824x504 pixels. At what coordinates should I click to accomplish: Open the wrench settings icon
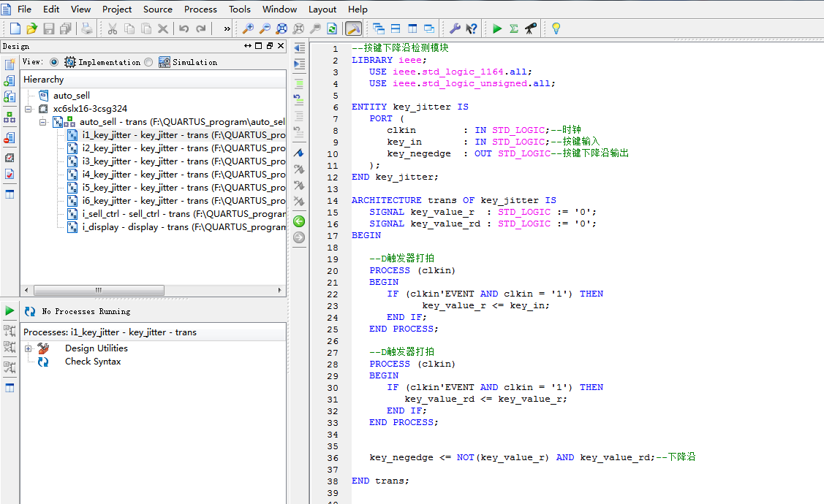click(x=455, y=28)
